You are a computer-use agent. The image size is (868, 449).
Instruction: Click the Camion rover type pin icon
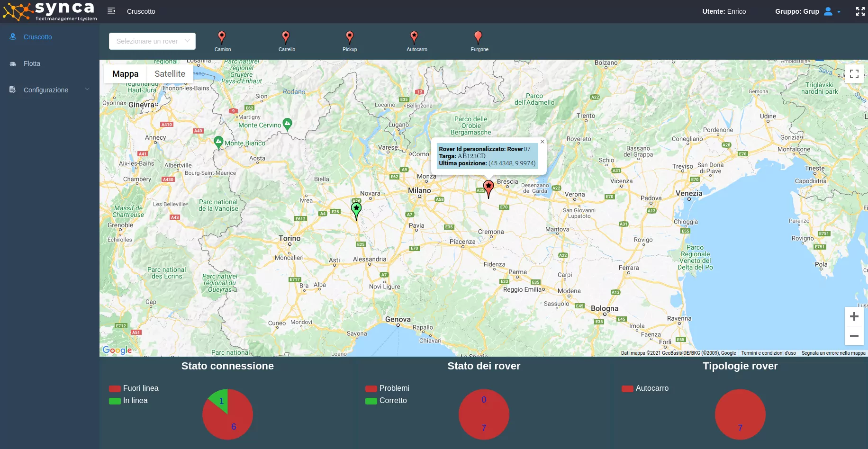tap(222, 37)
